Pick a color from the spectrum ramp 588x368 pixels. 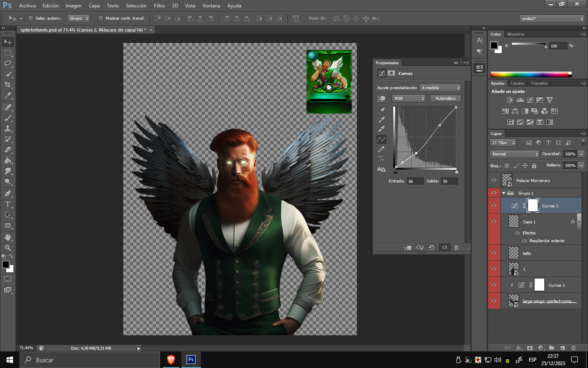(531, 75)
